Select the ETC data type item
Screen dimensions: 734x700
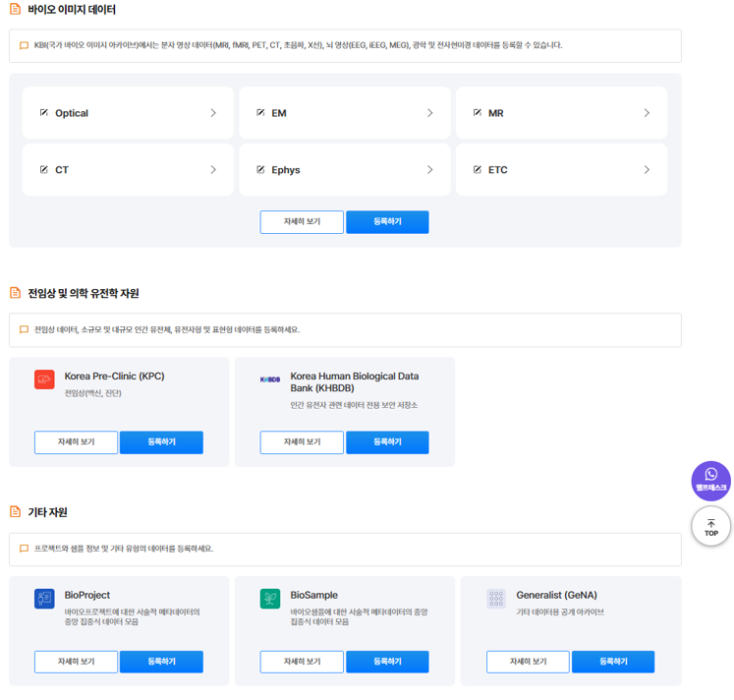tap(560, 170)
